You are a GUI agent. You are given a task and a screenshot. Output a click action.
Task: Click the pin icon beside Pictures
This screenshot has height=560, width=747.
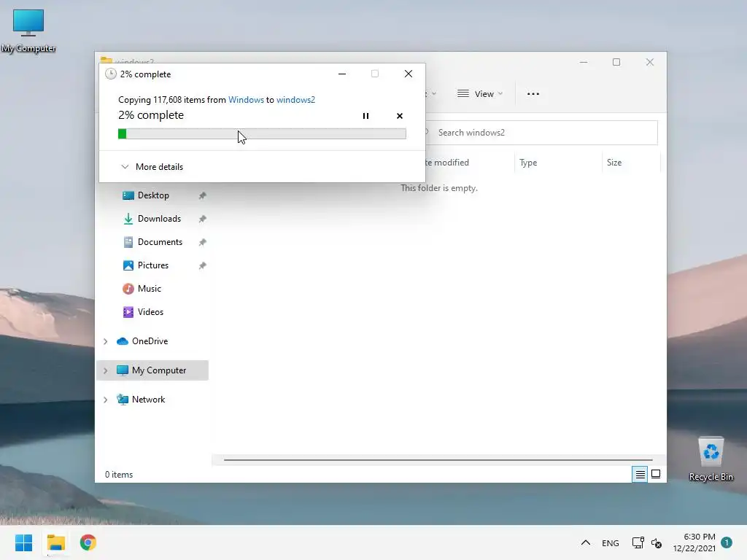click(203, 265)
